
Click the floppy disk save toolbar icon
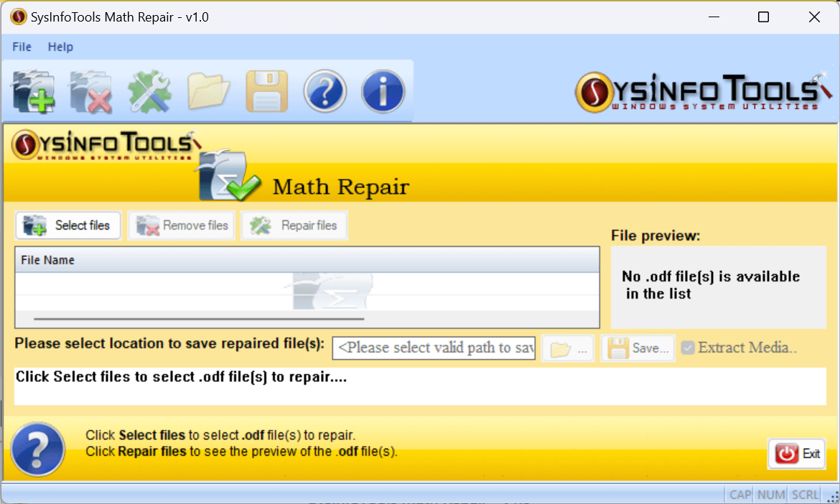click(267, 92)
